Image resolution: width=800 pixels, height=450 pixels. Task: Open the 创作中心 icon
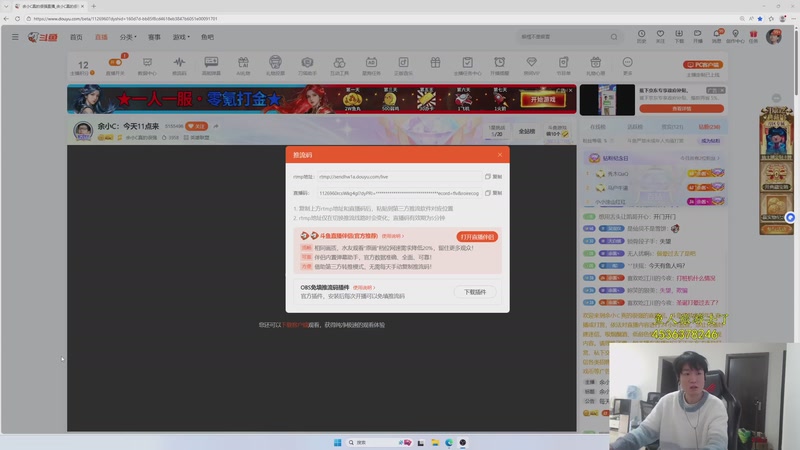pyautogui.click(x=735, y=36)
